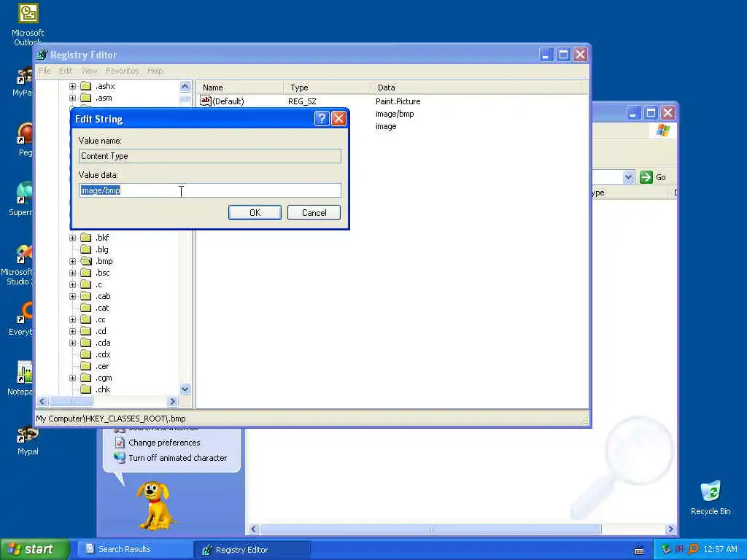Expand the .cc registry key
Viewport: 747px width, 560px height.
pos(72,319)
